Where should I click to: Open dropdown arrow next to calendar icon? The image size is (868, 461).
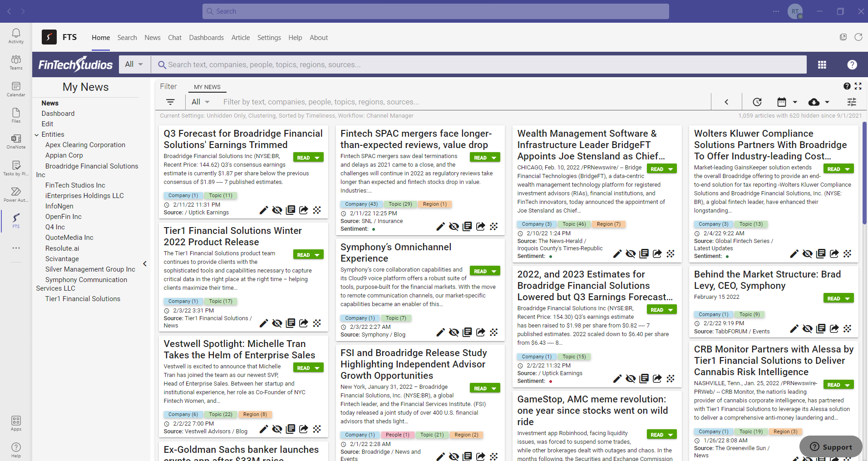pyautogui.click(x=794, y=102)
